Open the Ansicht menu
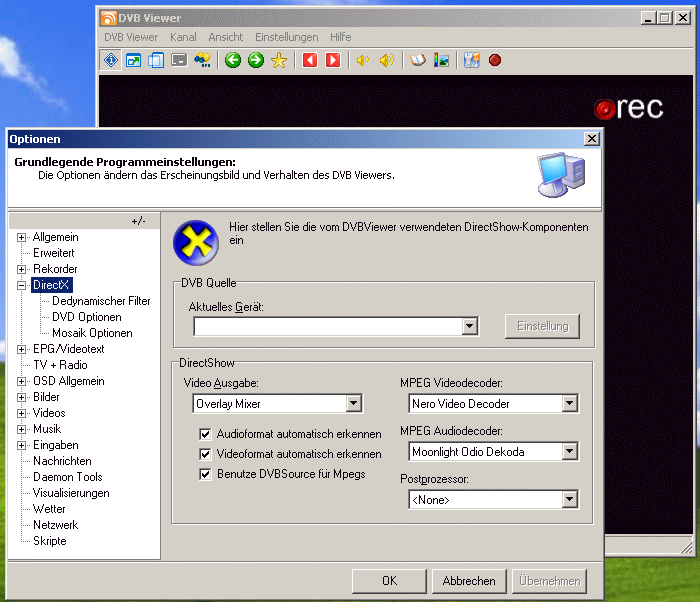700x602 pixels. [x=226, y=37]
